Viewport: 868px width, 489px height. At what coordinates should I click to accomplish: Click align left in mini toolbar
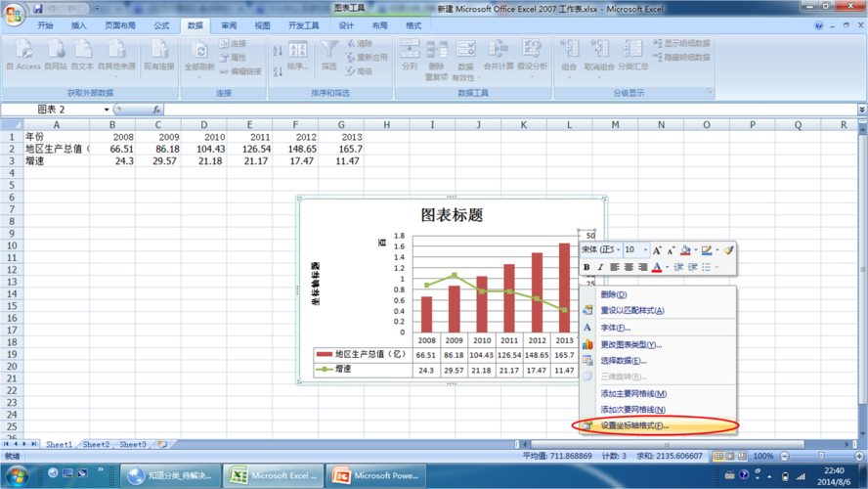[615, 267]
